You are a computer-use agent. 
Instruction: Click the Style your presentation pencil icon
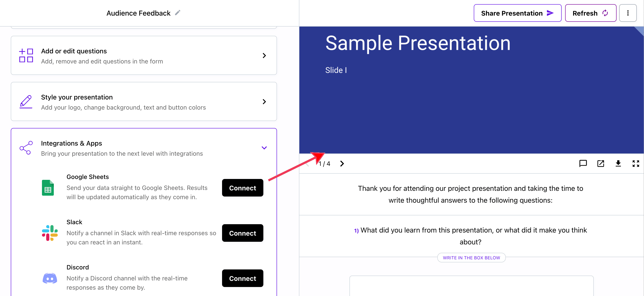25,102
